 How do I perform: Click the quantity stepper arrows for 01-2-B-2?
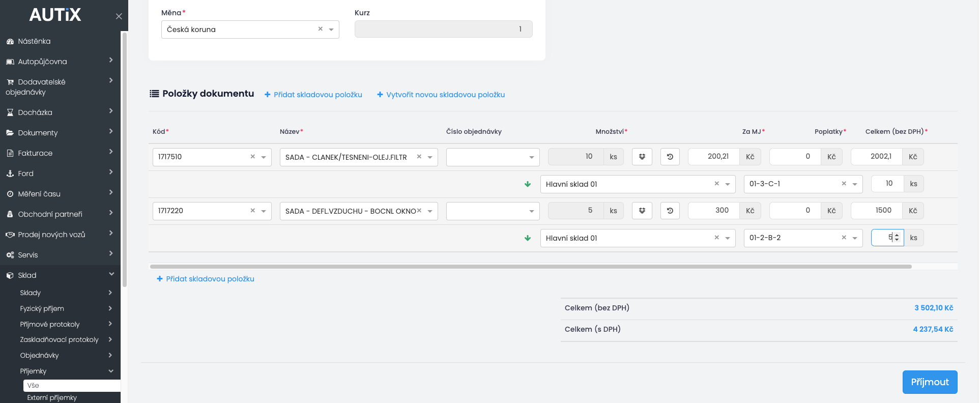coord(897,238)
